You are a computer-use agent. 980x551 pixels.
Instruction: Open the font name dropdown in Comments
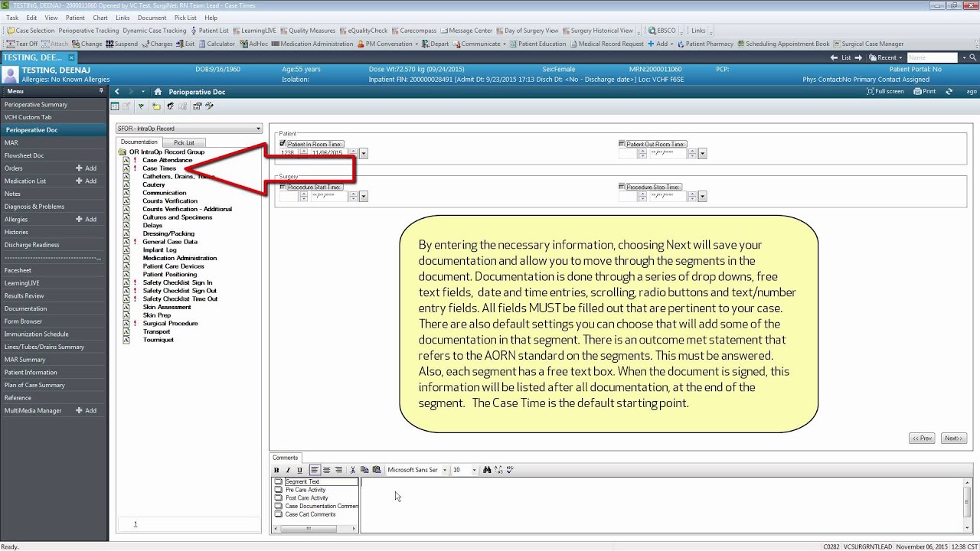(x=444, y=470)
